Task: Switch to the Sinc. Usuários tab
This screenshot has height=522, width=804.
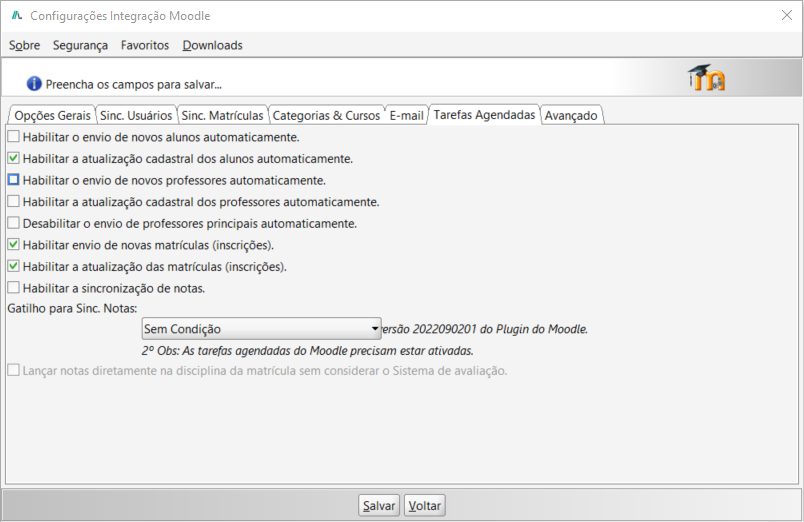Action: tap(136, 115)
